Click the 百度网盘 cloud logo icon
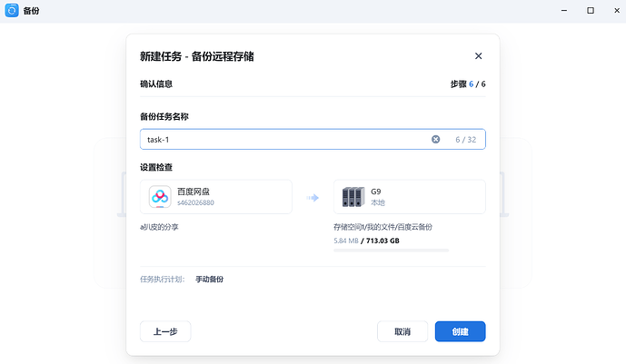Viewport: 626px width, 364px height. pos(160,196)
